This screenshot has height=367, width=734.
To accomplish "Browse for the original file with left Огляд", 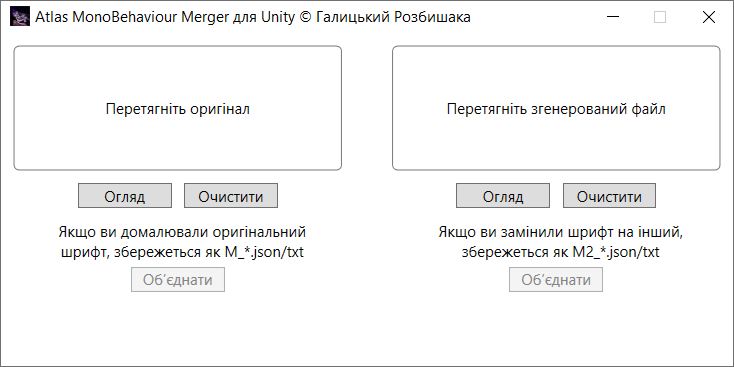I will pos(125,196).
